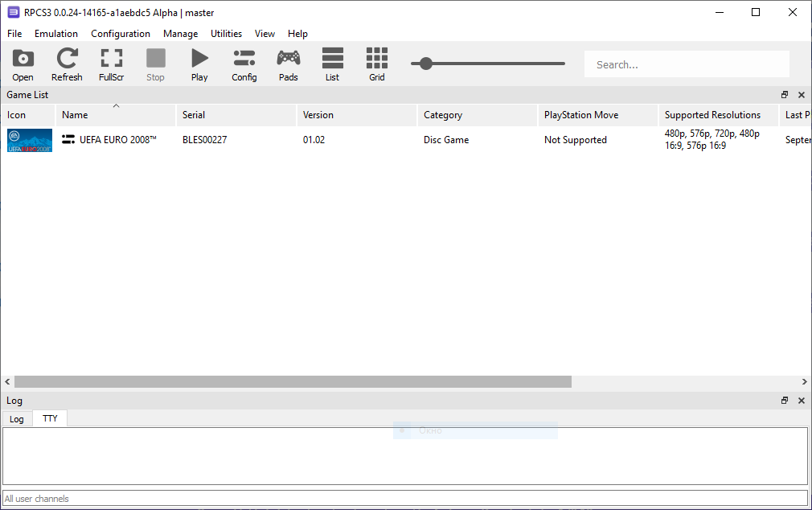
Task: Maximize the RPCS3 window
Action: [756, 12]
